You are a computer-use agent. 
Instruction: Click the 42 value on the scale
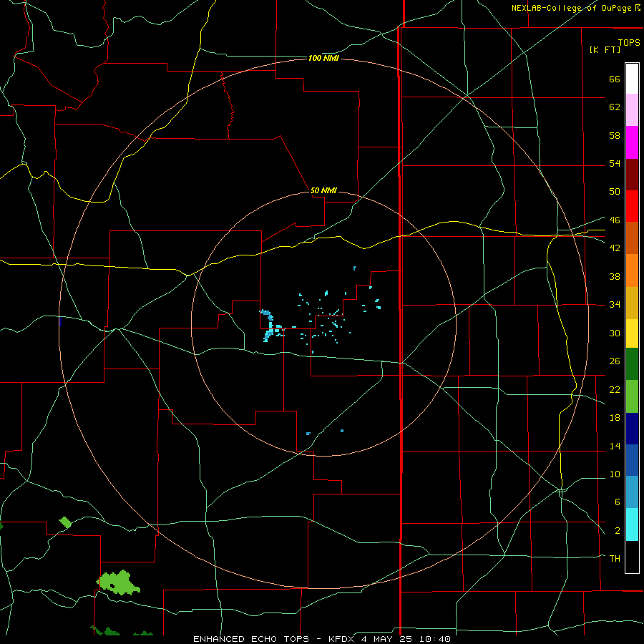(x=615, y=248)
